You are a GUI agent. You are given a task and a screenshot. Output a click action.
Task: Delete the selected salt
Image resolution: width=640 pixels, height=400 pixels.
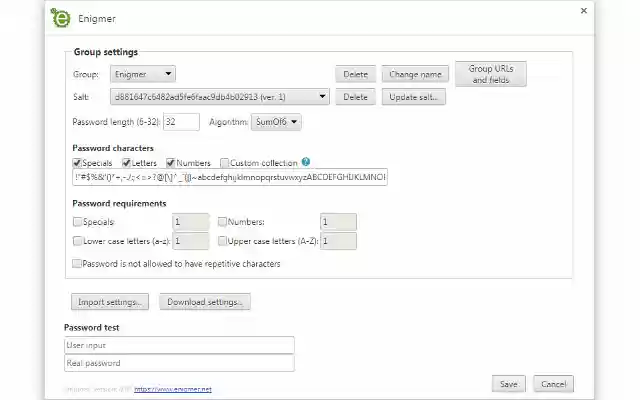[356, 97]
